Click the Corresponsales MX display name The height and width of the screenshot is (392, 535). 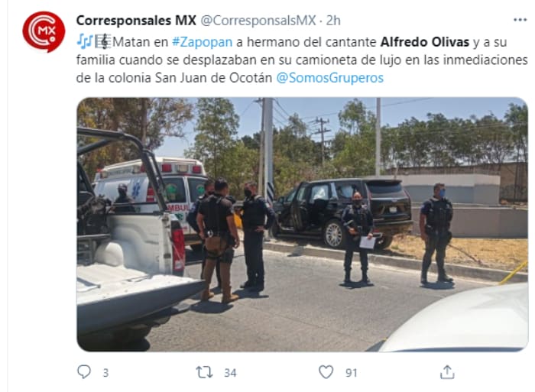point(136,21)
